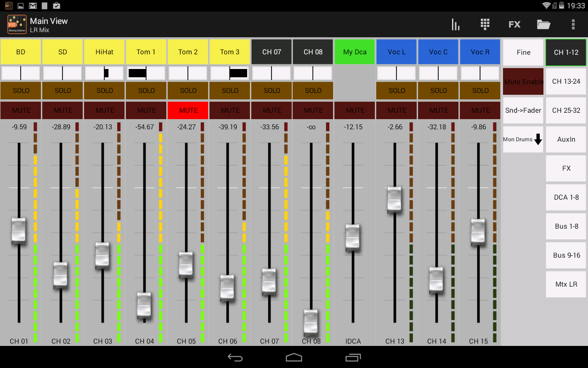Open the folder icon in toolbar
Image resolution: width=588 pixels, height=368 pixels.
(543, 24)
